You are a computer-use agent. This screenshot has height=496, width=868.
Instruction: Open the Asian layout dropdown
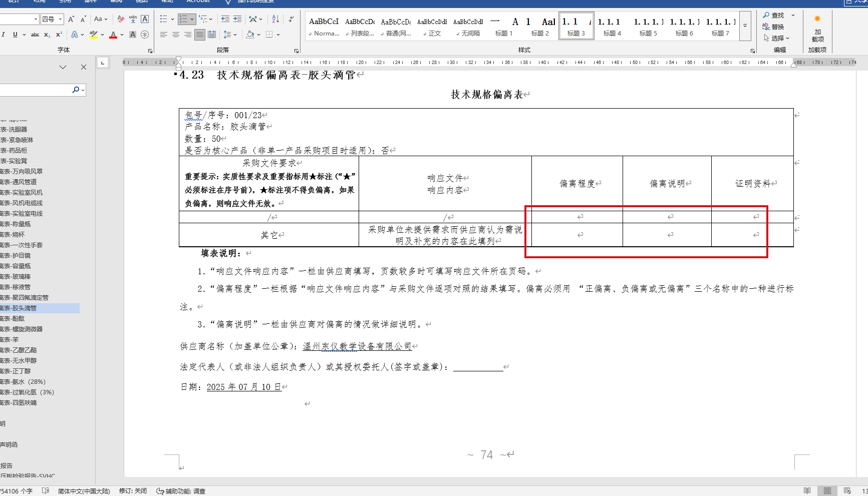[x=255, y=19]
